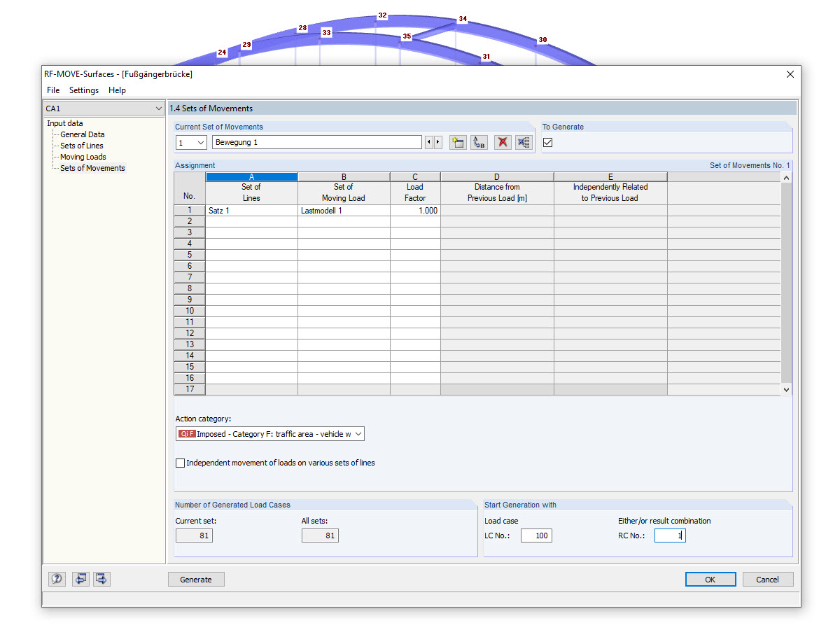The width and height of the screenshot is (840, 630).
Task: Confirm the dialog with OK
Action: [710, 579]
